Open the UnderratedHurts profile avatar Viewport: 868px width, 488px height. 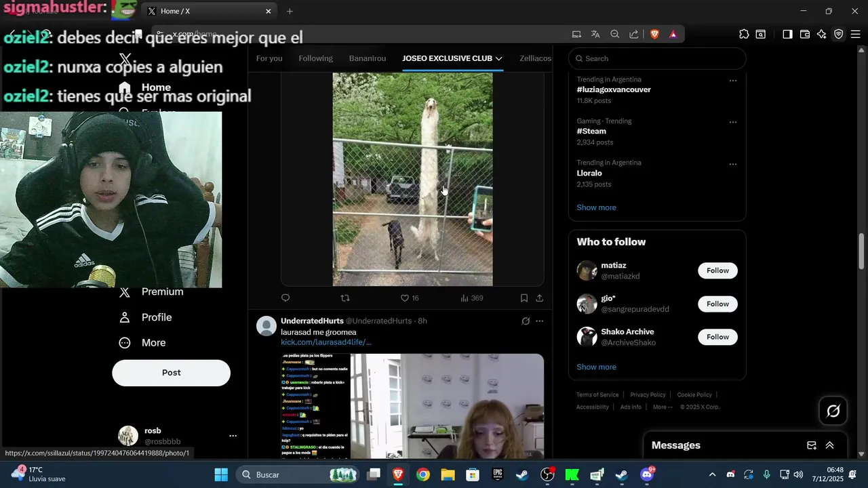[x=267, y=326]
